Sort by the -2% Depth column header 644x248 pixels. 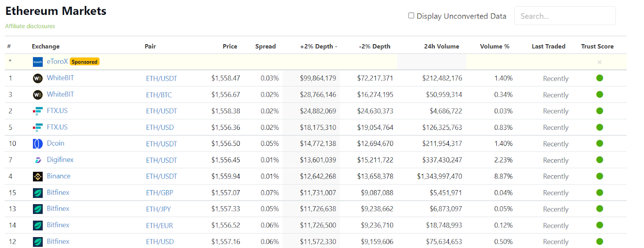pos(375,46)
